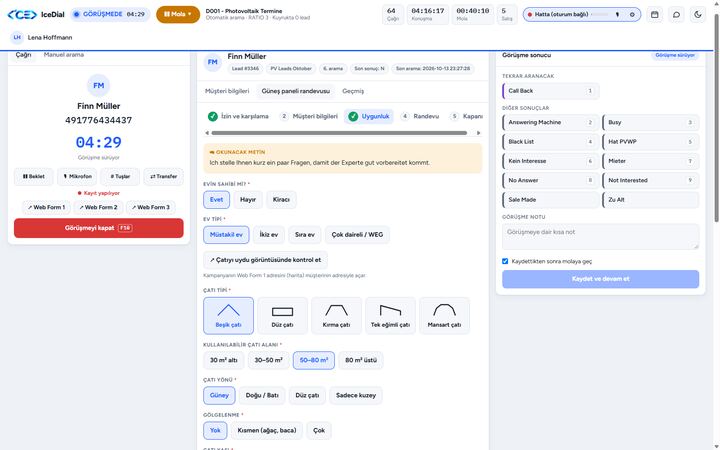Choose Sıra ev house type
This screenshot has height=450, width=720.
(x=305, y=235)
